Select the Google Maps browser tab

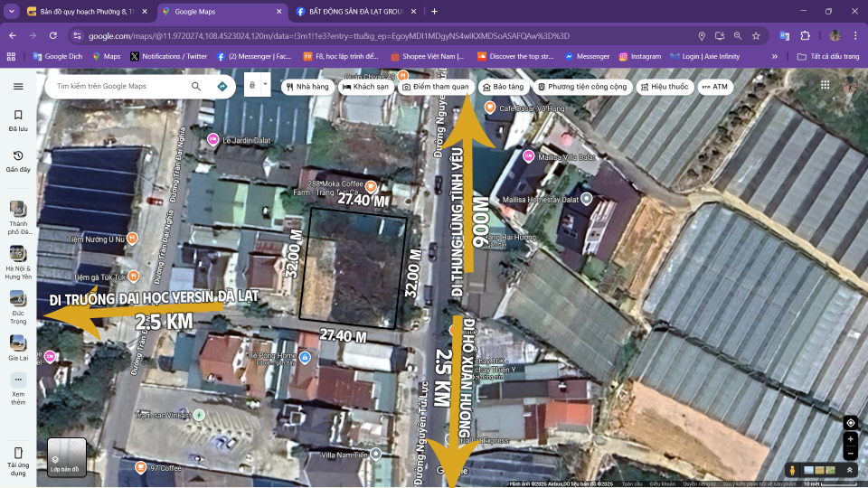pyautogui.click(x=222, y=11)
